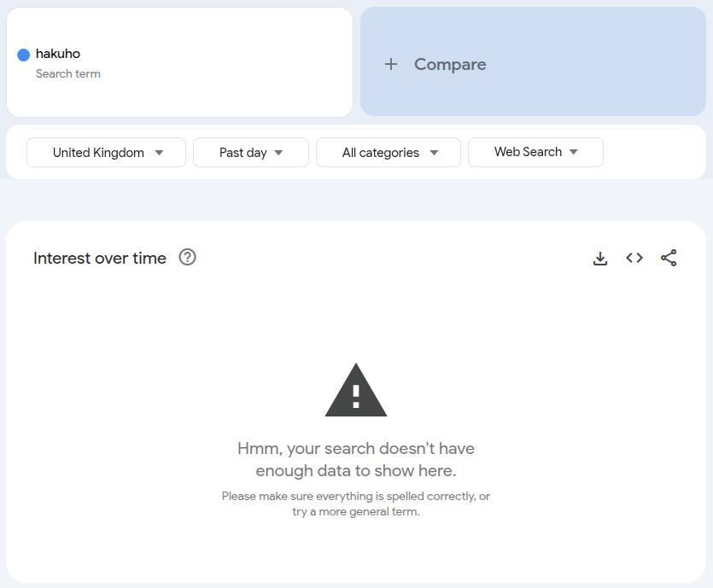Download the Interest over time CSV
Viewport: 713px width, 588px height.
(600, 258)
